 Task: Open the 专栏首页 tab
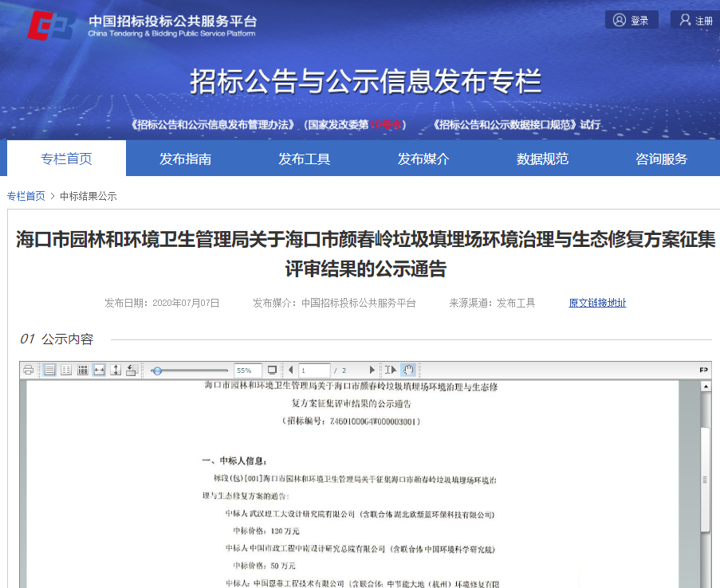tap(67, 159)
